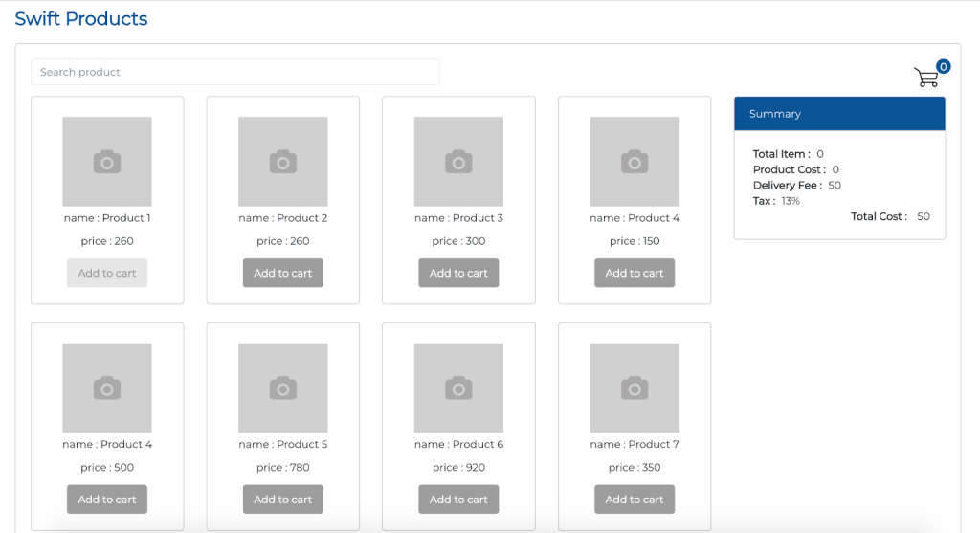The width and height of the screenshot is (980, 533).
Task: Open Product 1 placeholder image
Action: [107, 161]
